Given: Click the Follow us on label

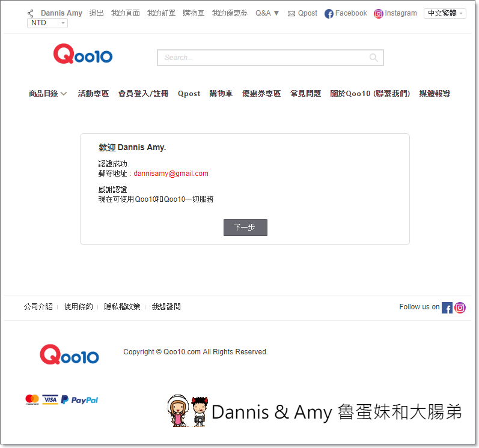Looking at the screenshot, I should [x=419, y=307].
